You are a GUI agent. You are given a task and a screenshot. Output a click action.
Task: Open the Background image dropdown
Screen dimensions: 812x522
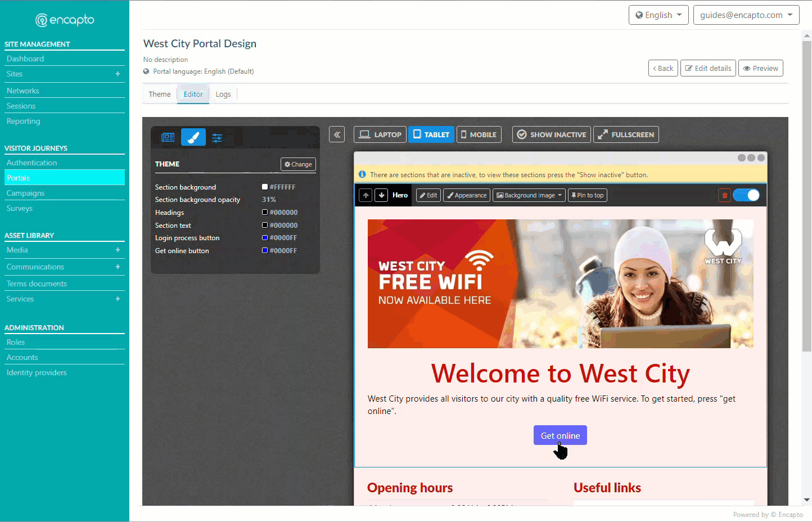529,195
